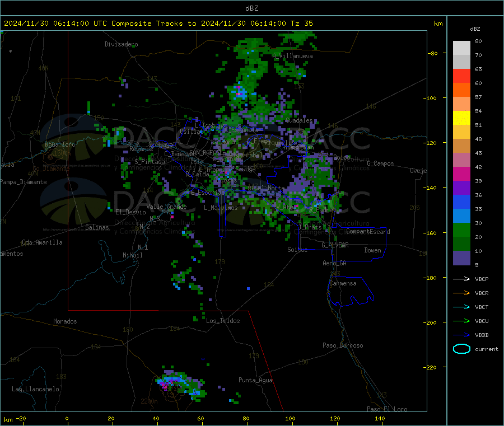Click the 'Los_Toldos' map label
Image resolution: width=504 pixels, height=426 pixels.
point(223,321)
